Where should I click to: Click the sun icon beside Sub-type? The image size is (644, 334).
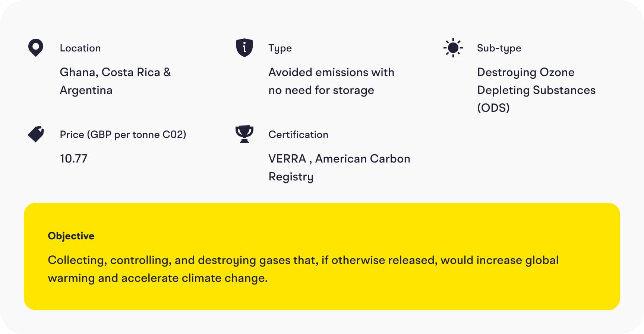click(x=453, y=48)
